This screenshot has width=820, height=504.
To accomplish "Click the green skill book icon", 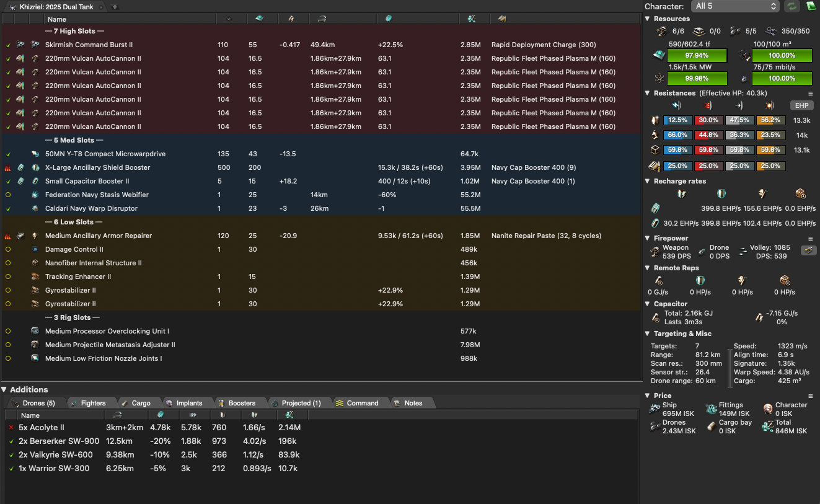I will point(811,6).
